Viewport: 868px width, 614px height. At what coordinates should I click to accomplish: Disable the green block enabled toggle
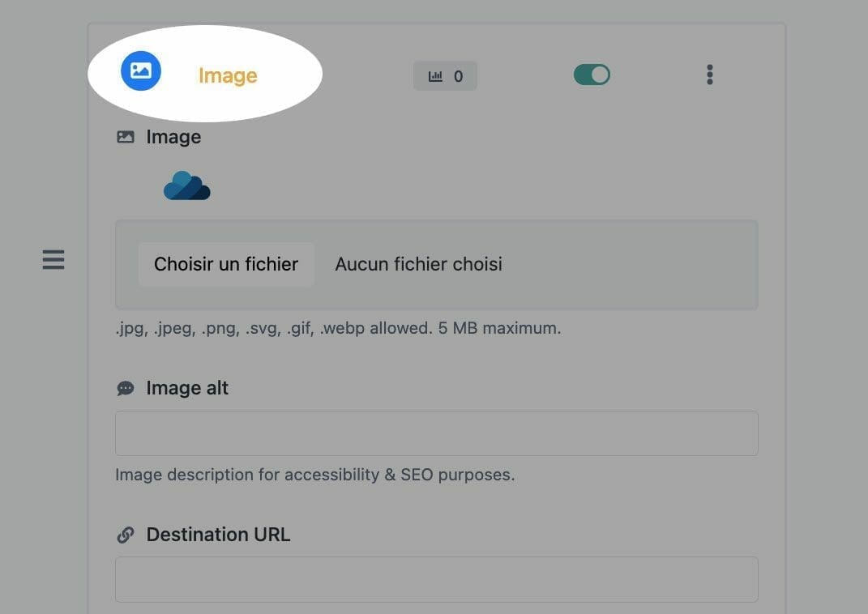[592, 75]
